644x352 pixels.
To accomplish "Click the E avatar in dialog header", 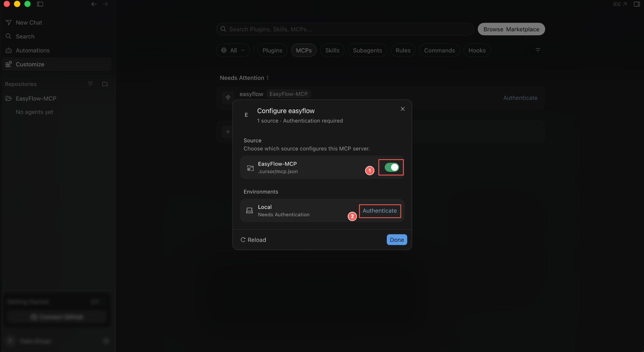I will [246, 115].
